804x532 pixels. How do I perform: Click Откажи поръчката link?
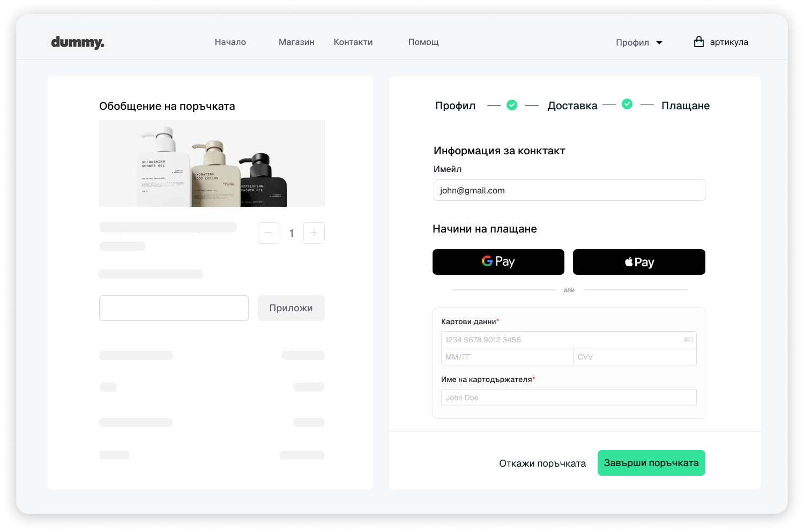click(x=542, y=463)
